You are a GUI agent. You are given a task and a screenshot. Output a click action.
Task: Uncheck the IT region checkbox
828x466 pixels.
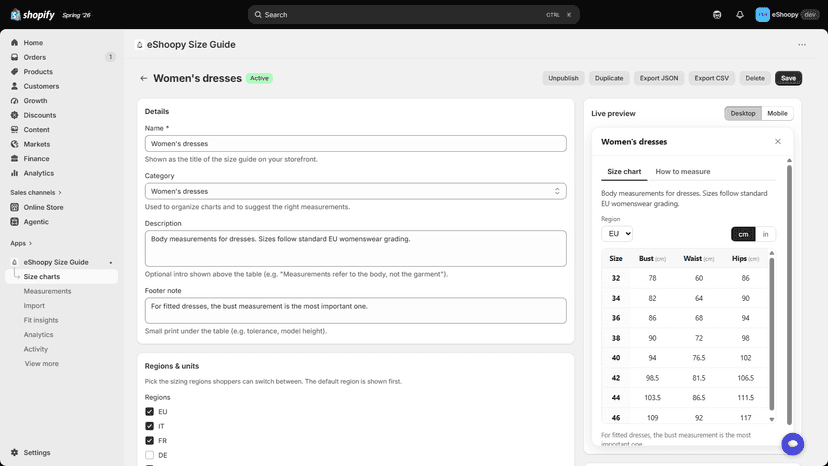[x=149, y=426]
